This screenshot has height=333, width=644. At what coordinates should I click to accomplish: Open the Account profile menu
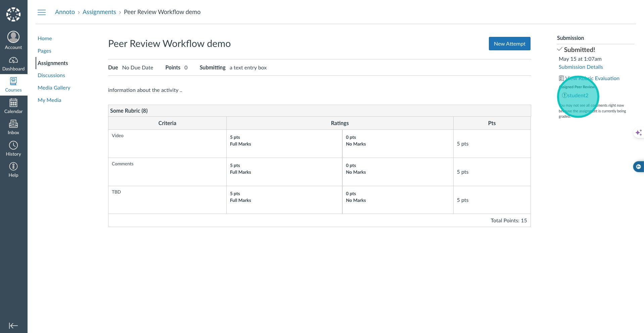point(13,40)
